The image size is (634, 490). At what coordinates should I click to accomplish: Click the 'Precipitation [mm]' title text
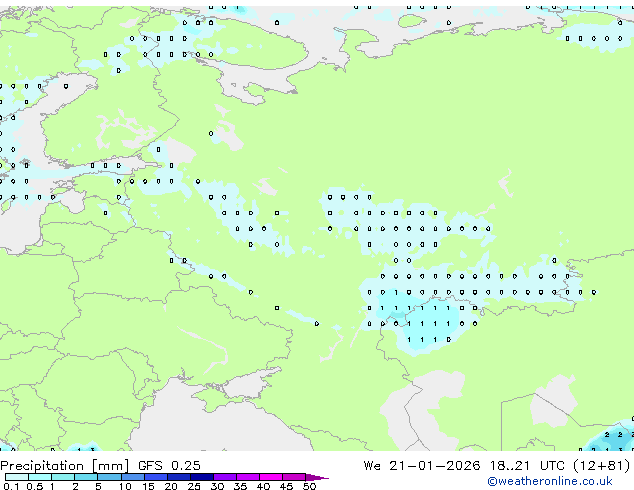click(x=65, y=466)
